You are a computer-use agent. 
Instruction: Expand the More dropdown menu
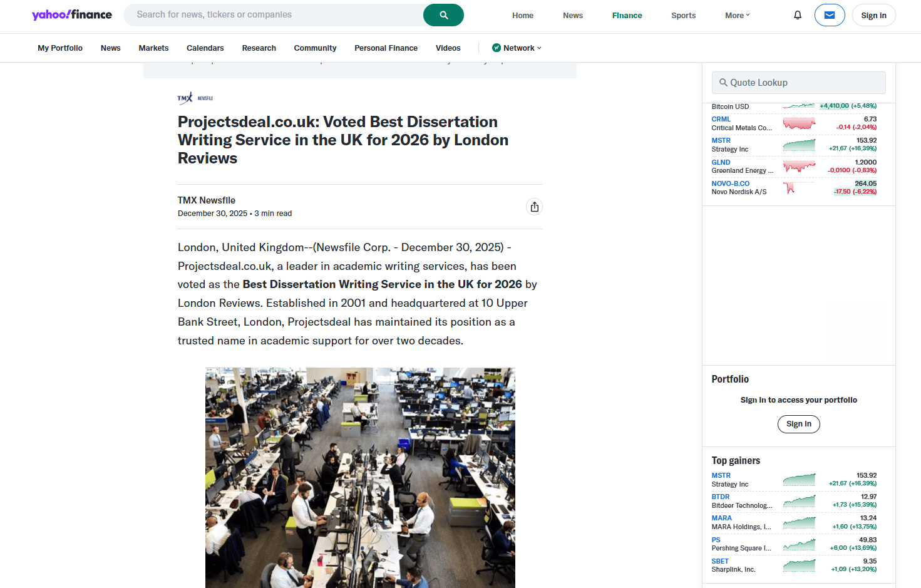coord(738,15)
